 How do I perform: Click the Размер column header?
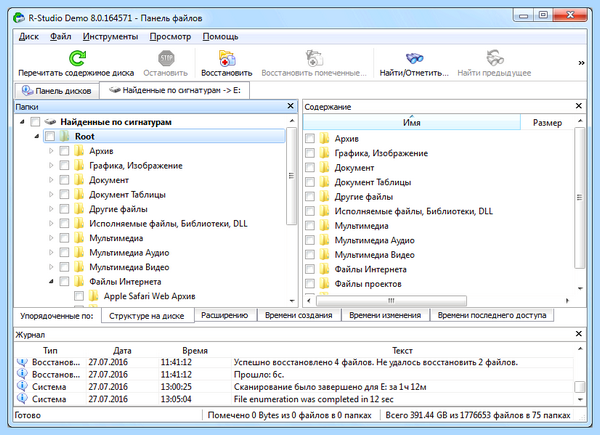pos(547,122)
